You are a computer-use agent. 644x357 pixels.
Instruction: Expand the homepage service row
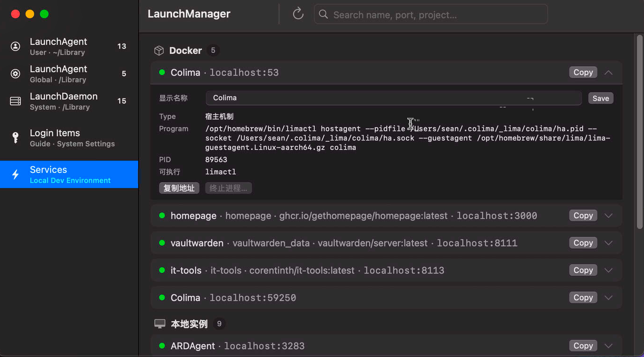coord(609,216)
